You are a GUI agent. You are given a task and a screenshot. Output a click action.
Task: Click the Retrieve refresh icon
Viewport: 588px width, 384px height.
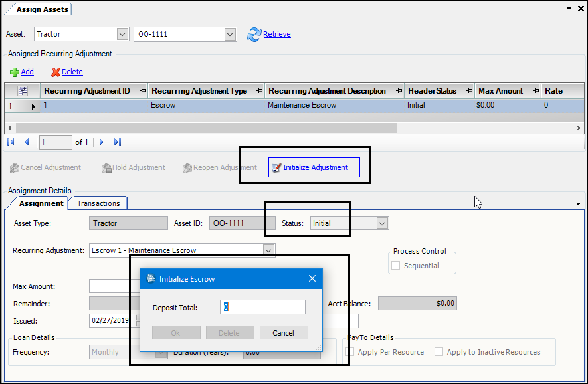(254, 34)
